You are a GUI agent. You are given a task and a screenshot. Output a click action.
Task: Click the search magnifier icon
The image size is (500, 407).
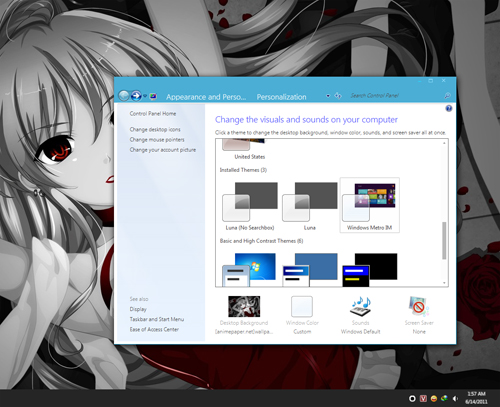(x=447, y=96)
